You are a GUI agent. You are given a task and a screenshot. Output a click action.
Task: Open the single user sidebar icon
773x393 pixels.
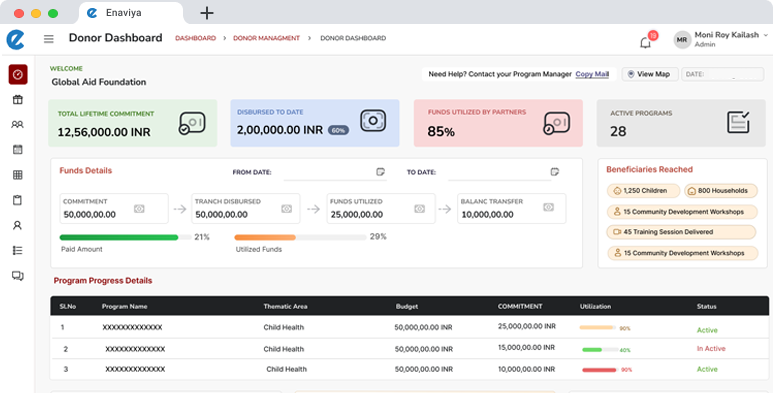17,225
